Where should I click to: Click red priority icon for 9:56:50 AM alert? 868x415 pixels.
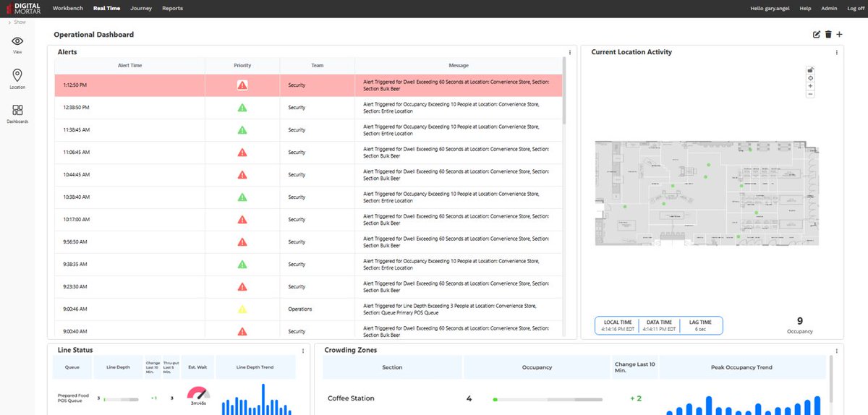pos(242,242)
